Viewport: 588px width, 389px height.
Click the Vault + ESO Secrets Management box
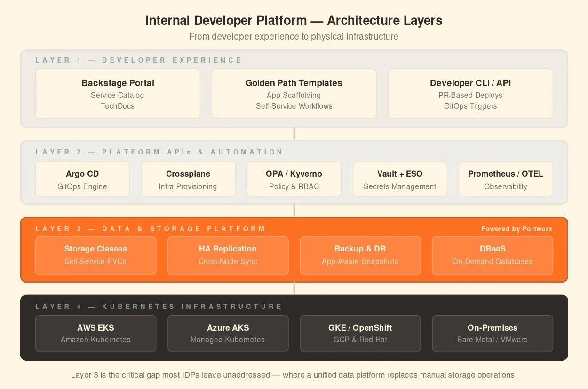(x=400, y=179)
